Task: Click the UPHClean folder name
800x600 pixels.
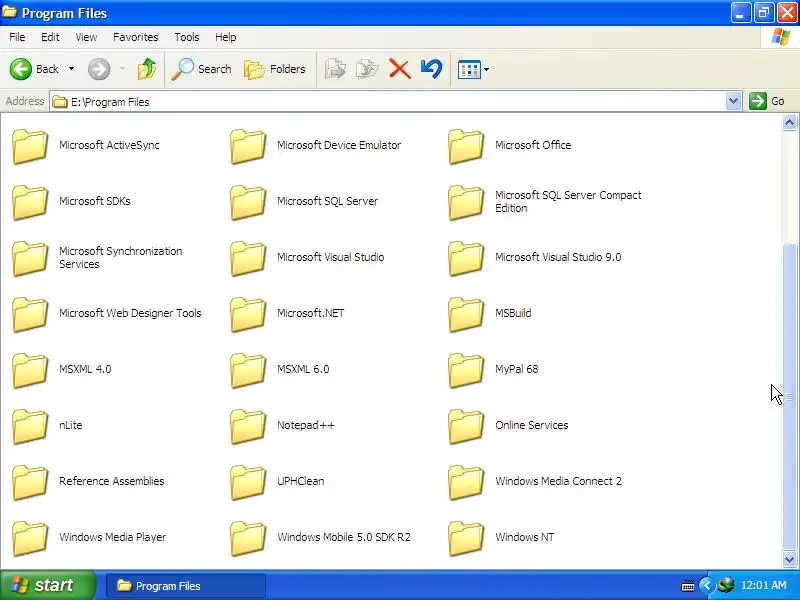Action: pyautogui.click(x=301, y=481)
